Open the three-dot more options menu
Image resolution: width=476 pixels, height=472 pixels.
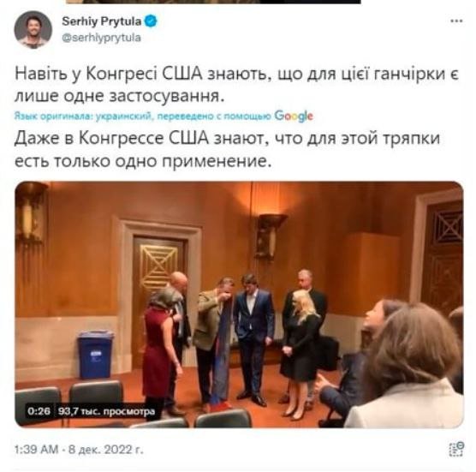(456, 21)
